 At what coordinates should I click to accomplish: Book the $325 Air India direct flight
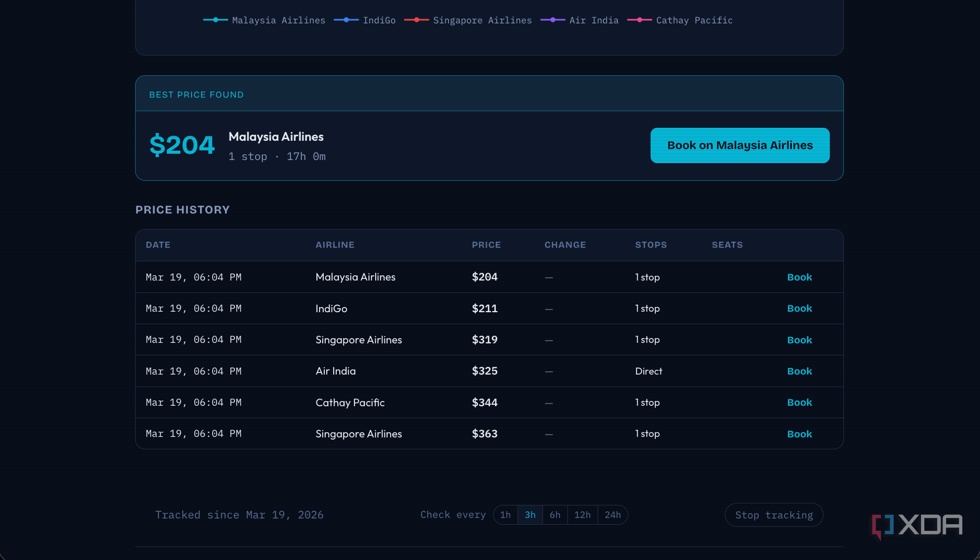point(799,371)
